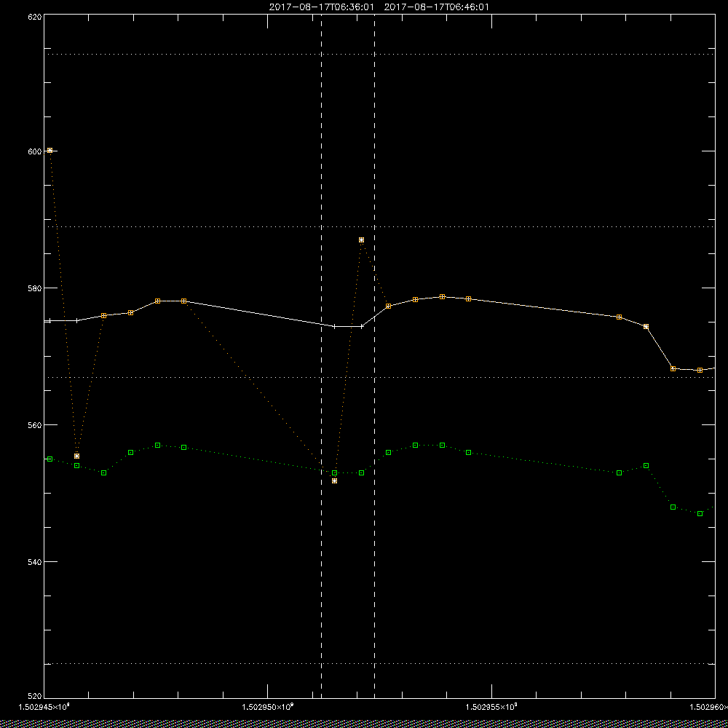This screenshot has width=728, height=728.
Task: Select the y-axis label 580
Action: [x=35, y=288]
